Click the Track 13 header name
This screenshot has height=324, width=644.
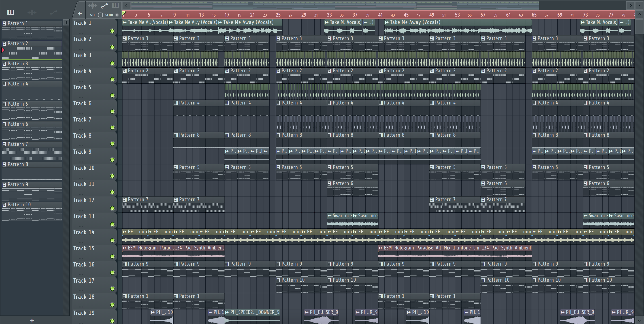coord(84,216)
